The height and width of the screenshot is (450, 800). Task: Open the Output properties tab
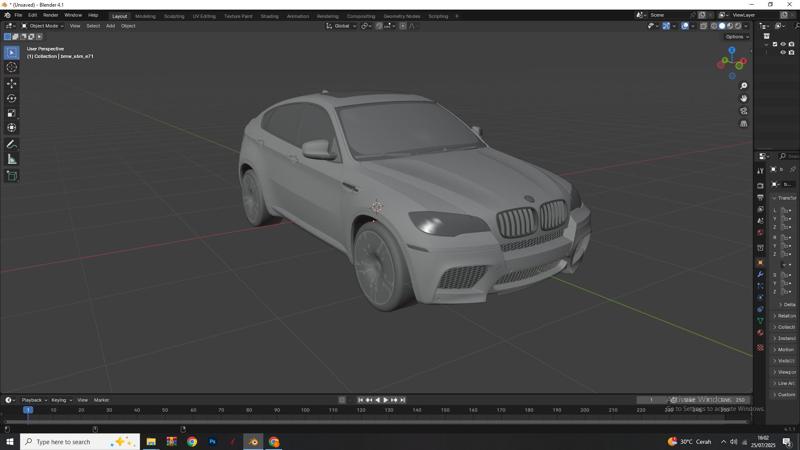tap(760, 197)
